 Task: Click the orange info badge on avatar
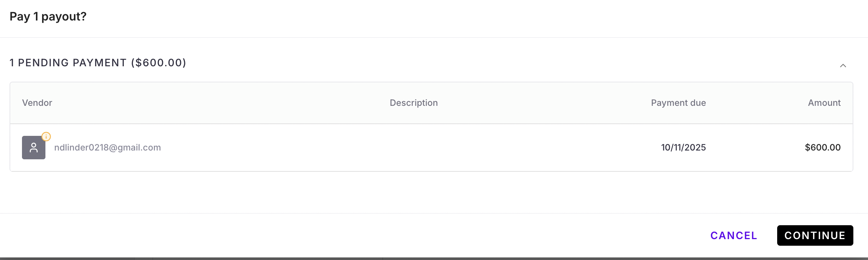click(46, 137)
